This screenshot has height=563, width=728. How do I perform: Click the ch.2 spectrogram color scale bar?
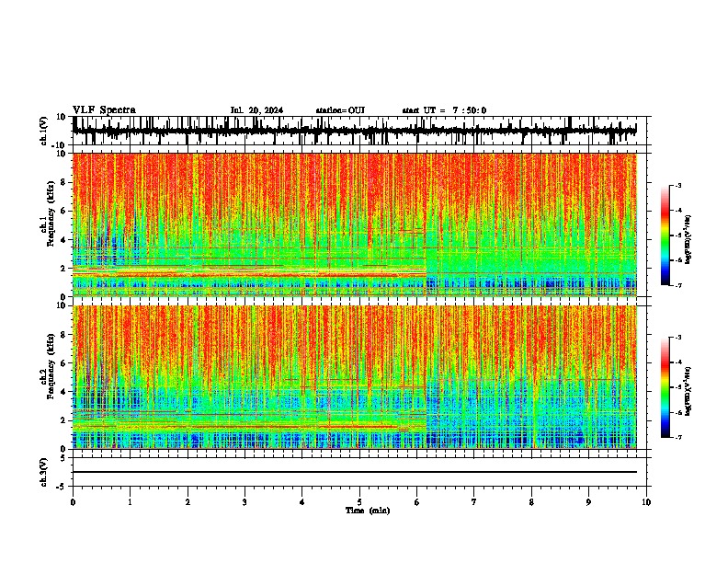(x=665, y=387)
